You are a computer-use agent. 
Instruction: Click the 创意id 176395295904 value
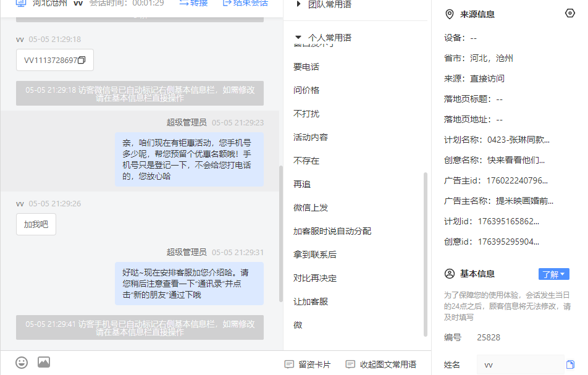point(508,242)
